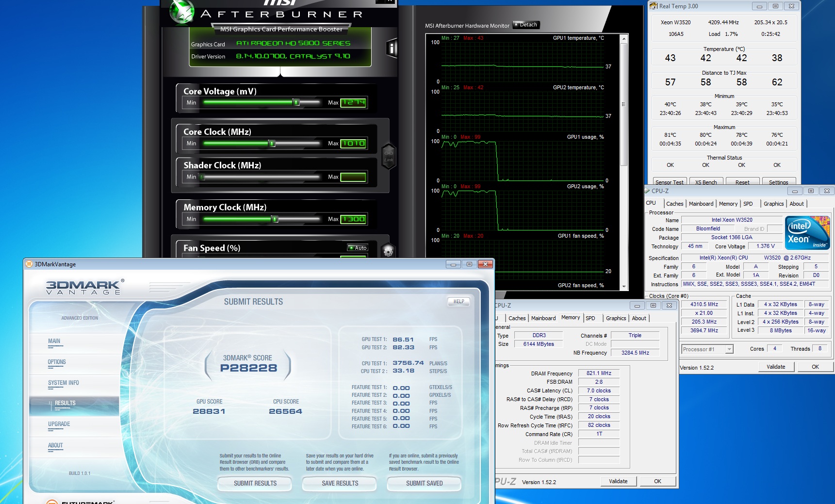Click Validate in the memory CPU-Z window

click(618, 481)
